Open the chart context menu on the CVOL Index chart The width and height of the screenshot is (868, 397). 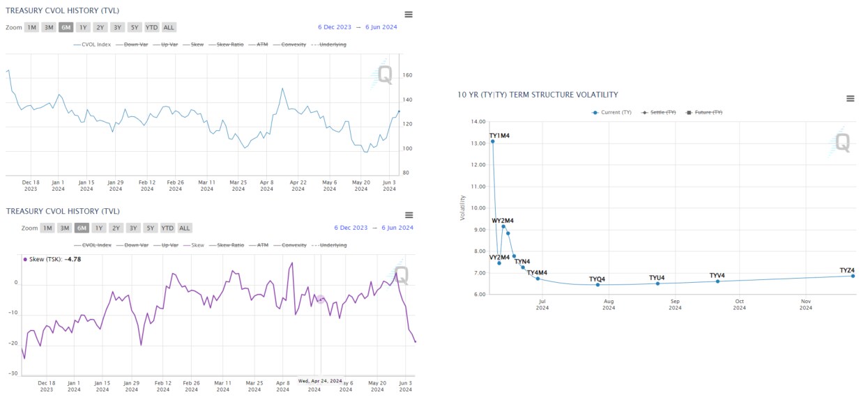click(x=409, y=15)
